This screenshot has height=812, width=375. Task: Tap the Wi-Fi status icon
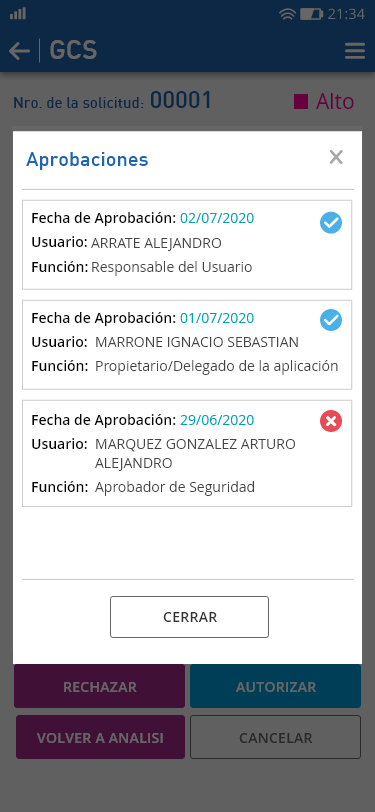click(287, 14)
